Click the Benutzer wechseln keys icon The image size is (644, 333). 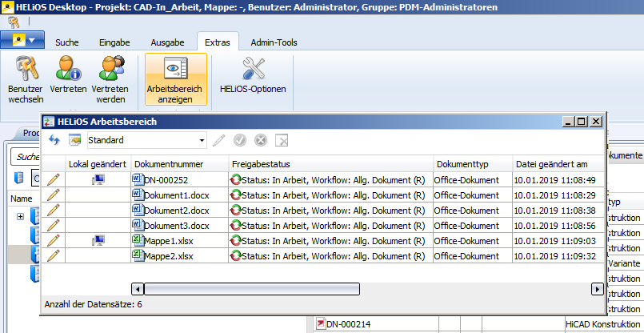pyautogui.click(x=26, y=69)
